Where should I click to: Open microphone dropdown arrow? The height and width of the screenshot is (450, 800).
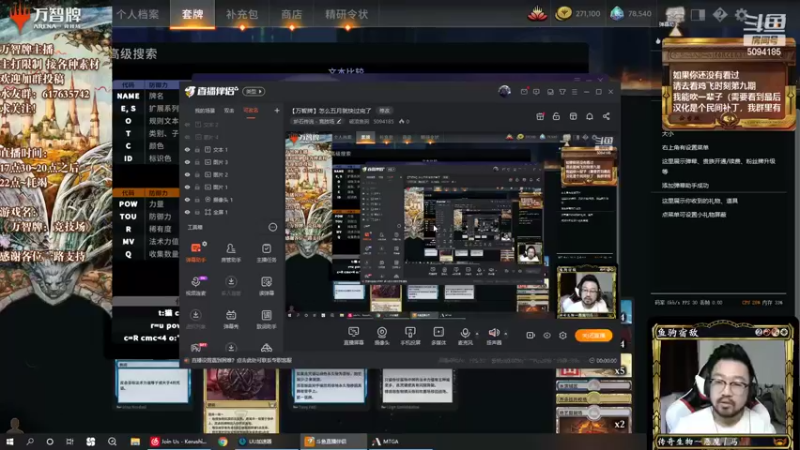[477, 334]
